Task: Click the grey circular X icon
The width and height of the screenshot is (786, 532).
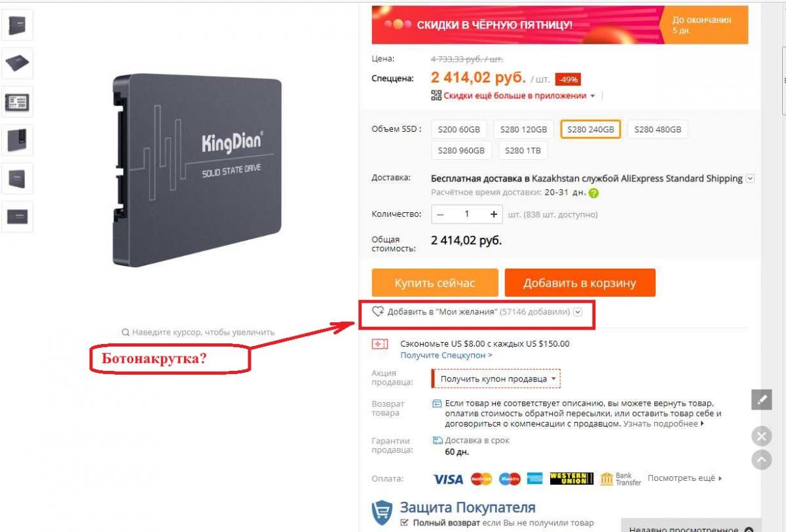Action: coord(761,436)
